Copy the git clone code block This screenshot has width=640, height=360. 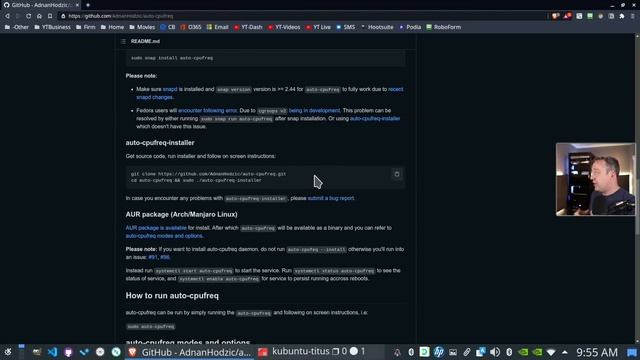click(396, 174)
